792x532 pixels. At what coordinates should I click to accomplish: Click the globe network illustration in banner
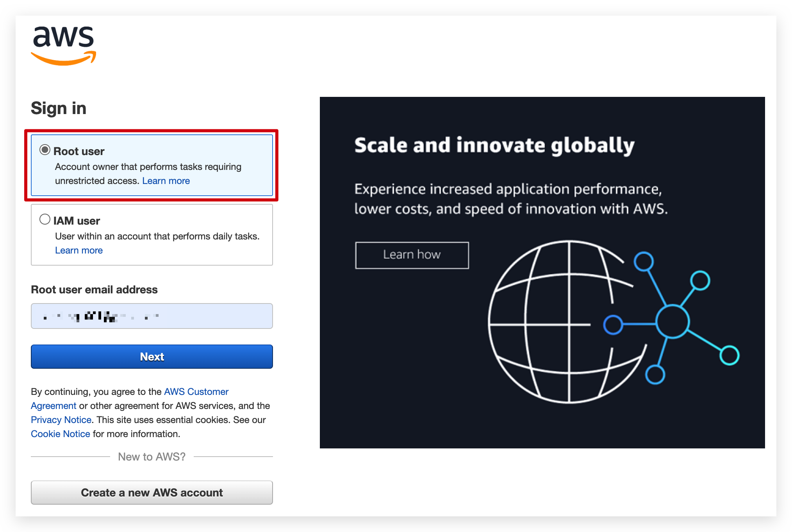(614, 322)
